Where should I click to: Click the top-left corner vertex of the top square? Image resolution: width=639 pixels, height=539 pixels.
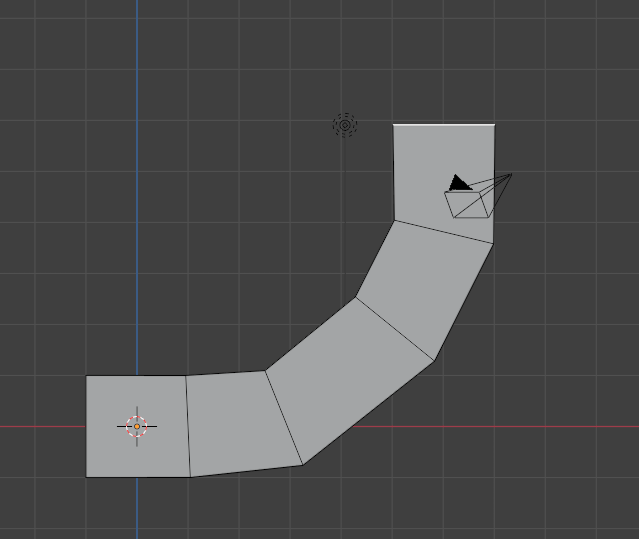coord(394,125)
